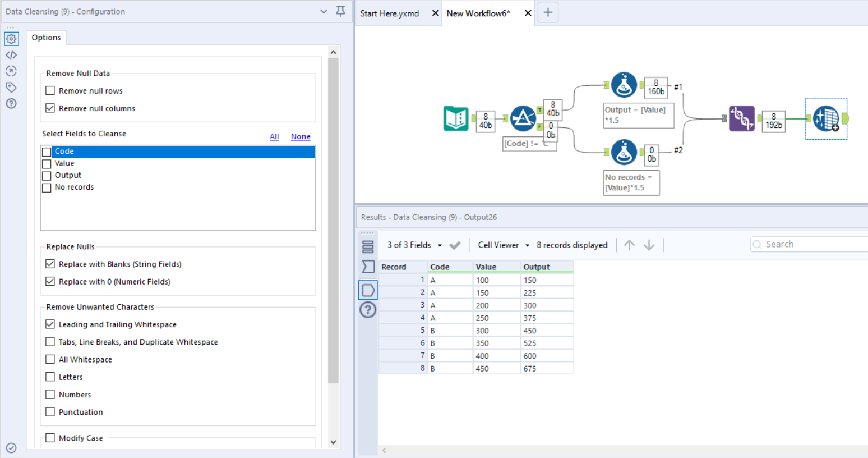
Task: Pin the configuration window with pushpin icon
Action: (x=340, y=11)
